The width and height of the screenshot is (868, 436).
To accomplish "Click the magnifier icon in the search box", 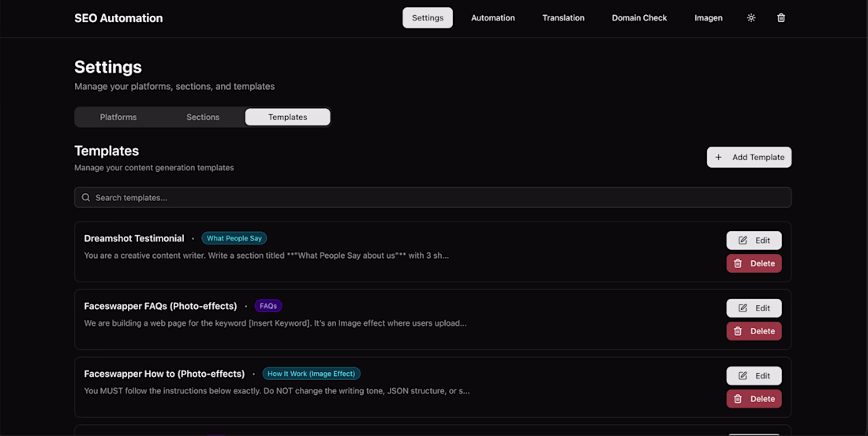I will click(x=86, y=198).
